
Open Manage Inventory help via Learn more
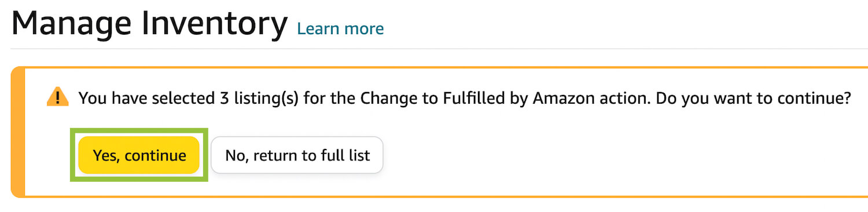(340, 28)
